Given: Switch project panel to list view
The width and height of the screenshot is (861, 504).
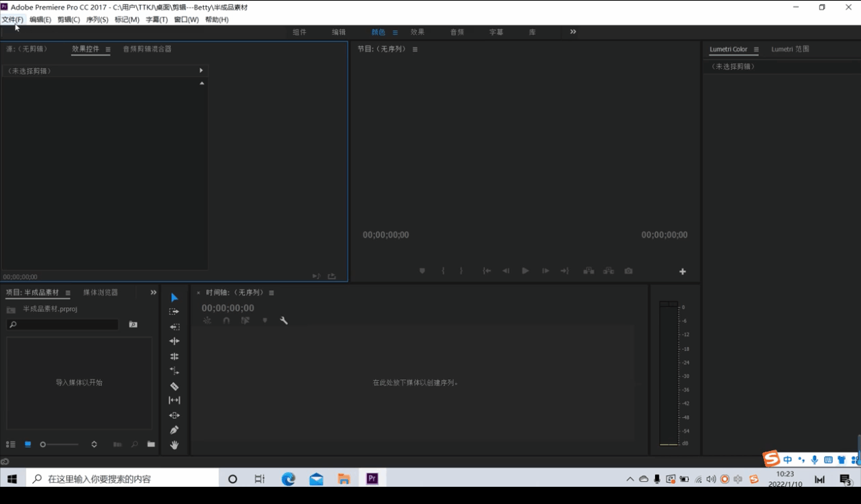Looking at the screenshot, I should click(x=10, y=445).
